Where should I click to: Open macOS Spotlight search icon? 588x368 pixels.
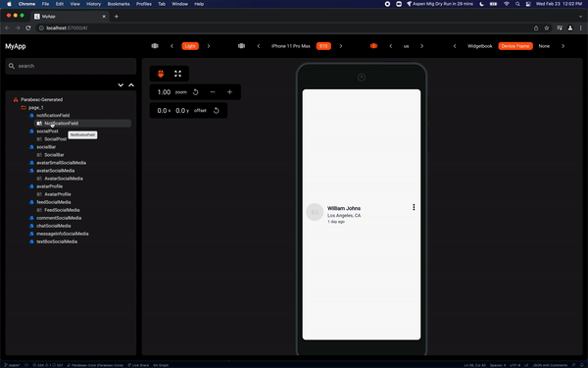[x=517, y=4]
